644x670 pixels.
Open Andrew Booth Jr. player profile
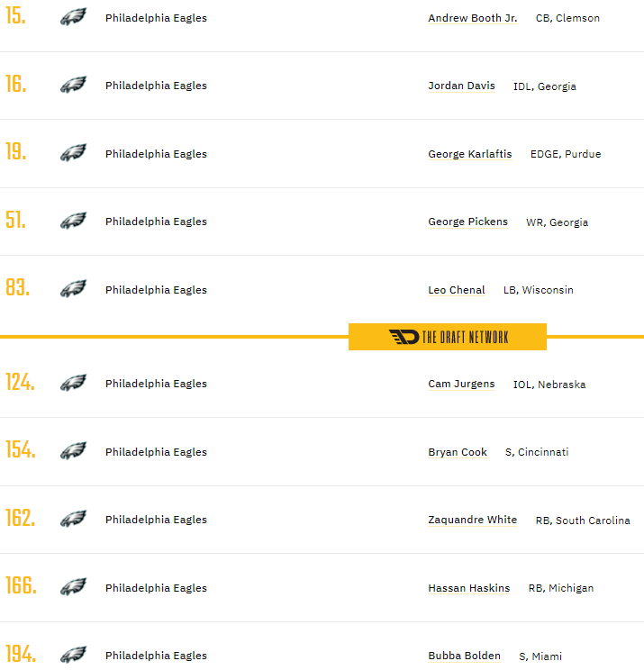pyautogui.click(x=472, y=18)
